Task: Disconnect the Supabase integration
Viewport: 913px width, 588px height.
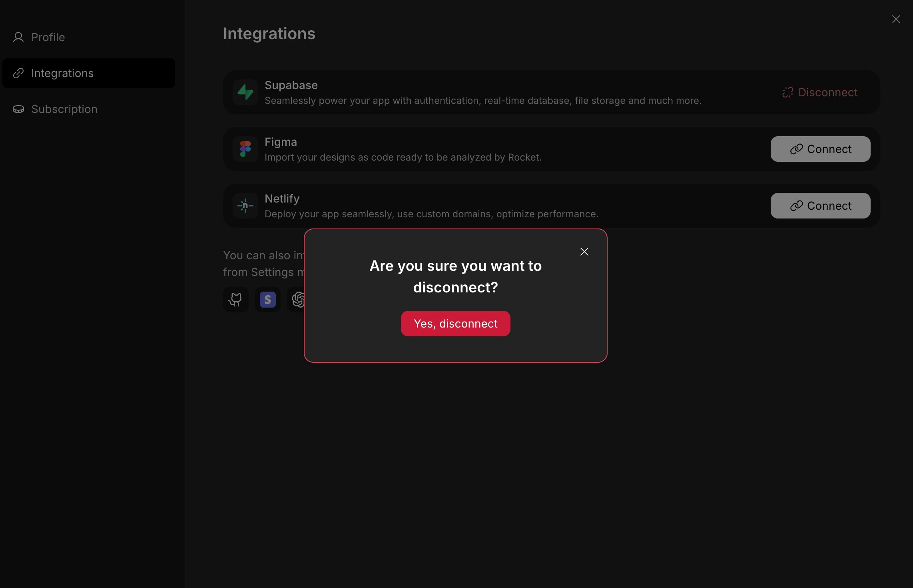Action: [820, 92]
